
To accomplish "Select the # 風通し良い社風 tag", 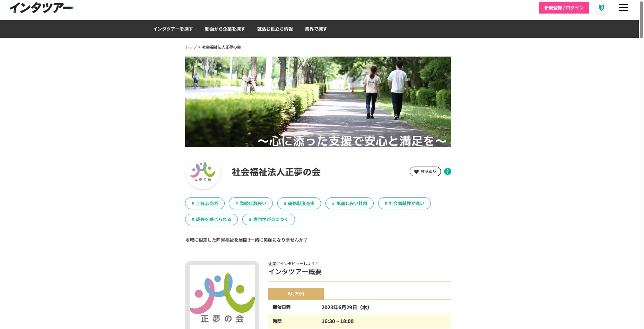I will tap(349, 203).
